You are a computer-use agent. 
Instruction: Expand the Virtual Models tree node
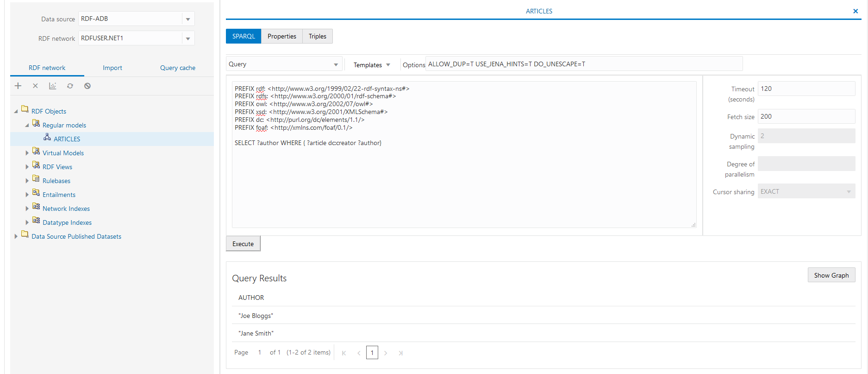pyautogui.click(x=27, y=153)
